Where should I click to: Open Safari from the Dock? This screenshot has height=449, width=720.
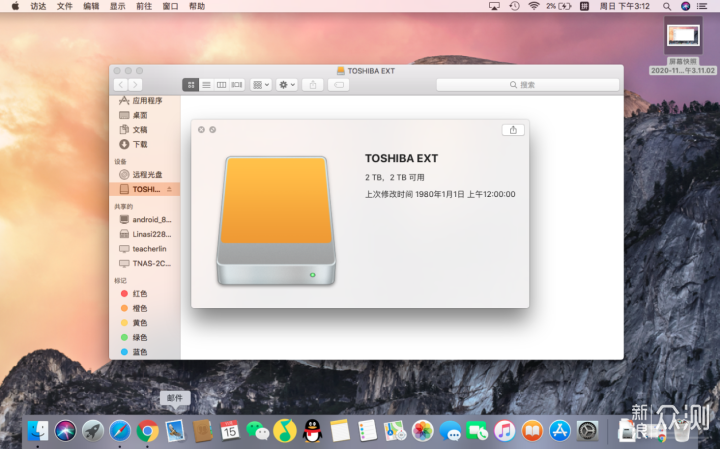120,431
